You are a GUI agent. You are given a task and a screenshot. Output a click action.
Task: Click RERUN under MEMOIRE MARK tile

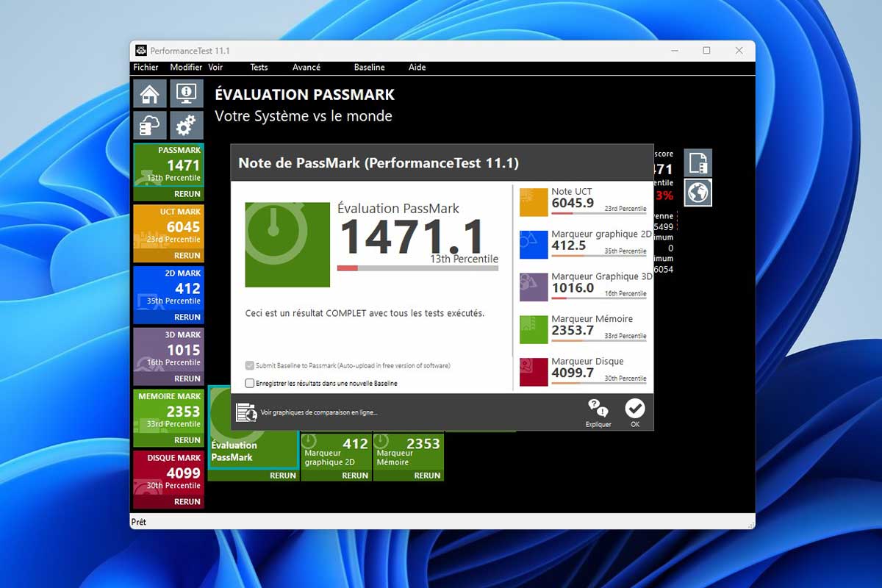pyautogui.click(x=187, y=440)
